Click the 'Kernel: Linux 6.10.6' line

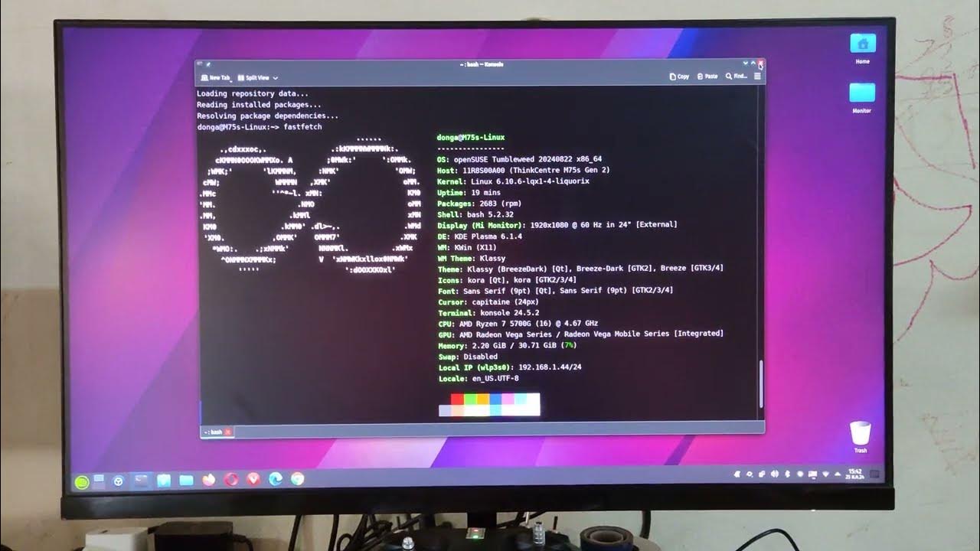[513, 181]
